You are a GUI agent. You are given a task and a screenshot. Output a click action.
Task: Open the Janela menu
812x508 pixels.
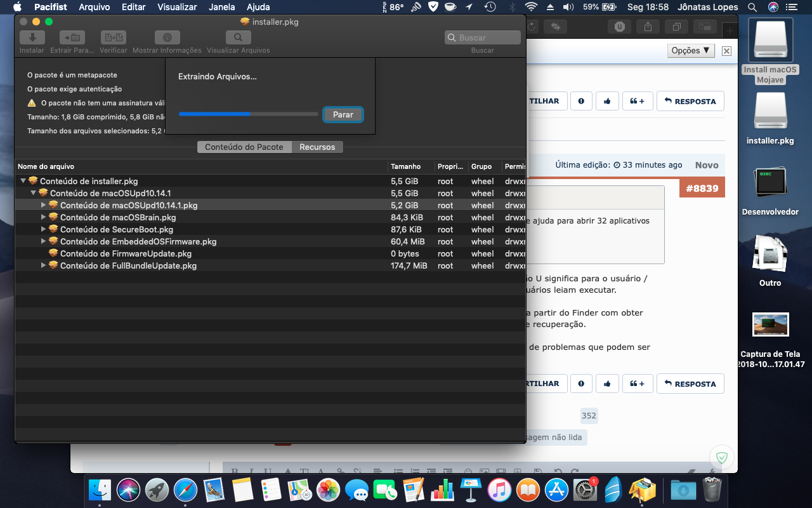coord(222,7)
